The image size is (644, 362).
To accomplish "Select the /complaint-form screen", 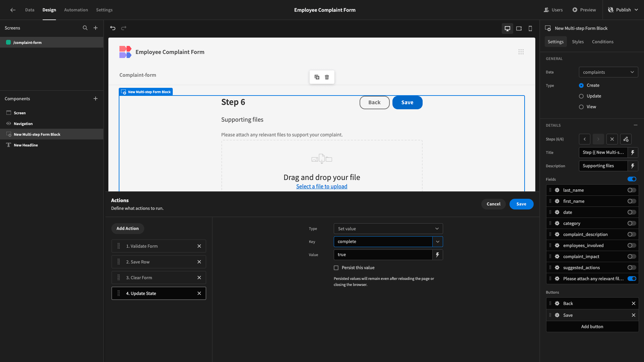I will pyautogui.click(x=52, y=43).
